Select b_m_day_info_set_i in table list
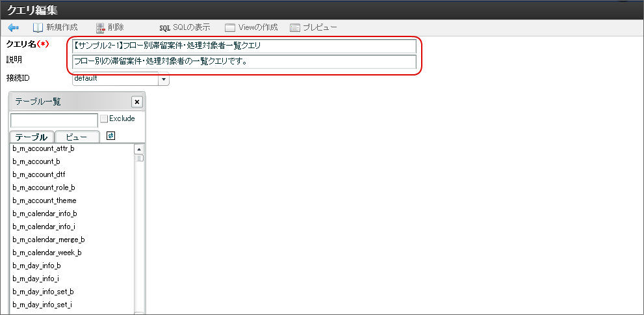The height and width of the screenshot is (315, 644). pyautogui.click(x=73, y=305)
